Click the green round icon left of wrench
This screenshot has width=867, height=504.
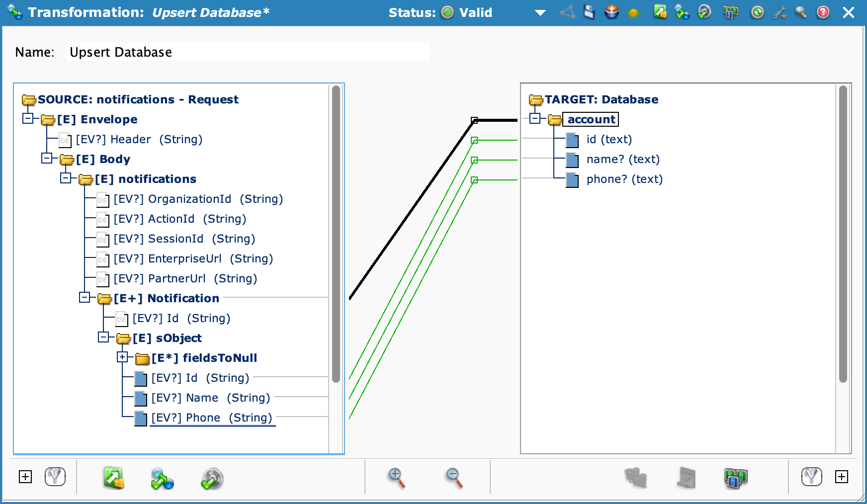click(x=757, y=12)
